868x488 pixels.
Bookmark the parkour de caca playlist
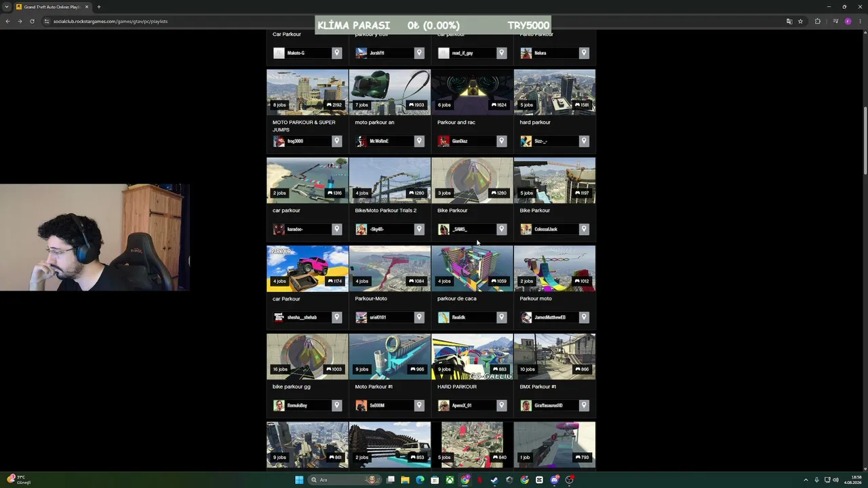tap(501, 317)
